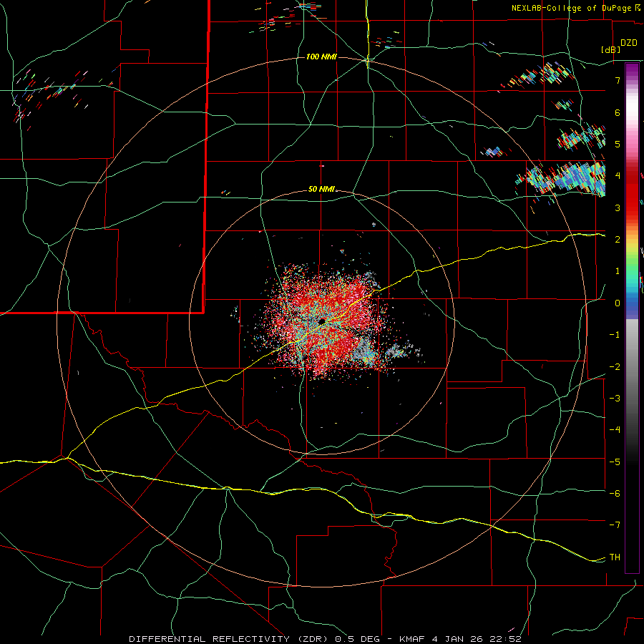The width and height of the screenshot is (644, 644).
Task: Select the -4 tick on the color scale
Action: (x=615, y=430)
